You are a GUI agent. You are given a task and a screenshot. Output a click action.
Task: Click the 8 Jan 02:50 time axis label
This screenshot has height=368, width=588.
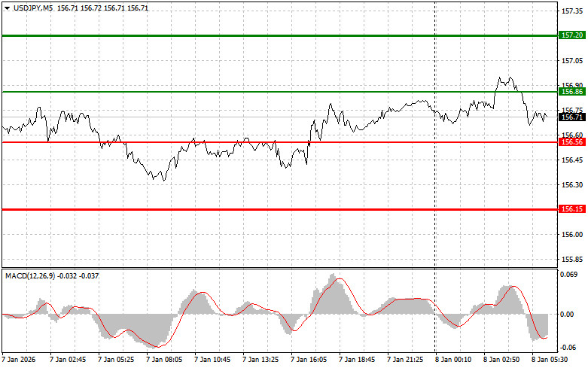tap(501, 360)
